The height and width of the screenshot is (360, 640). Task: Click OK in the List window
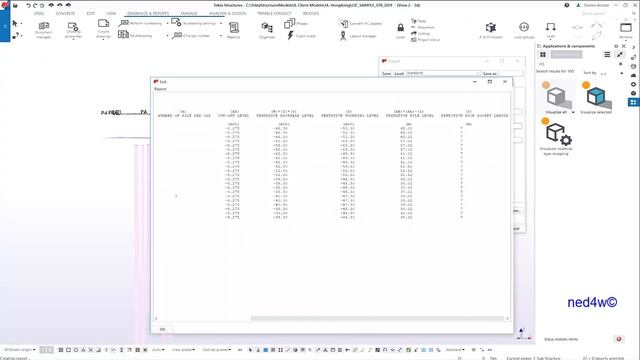click(162, 329)
